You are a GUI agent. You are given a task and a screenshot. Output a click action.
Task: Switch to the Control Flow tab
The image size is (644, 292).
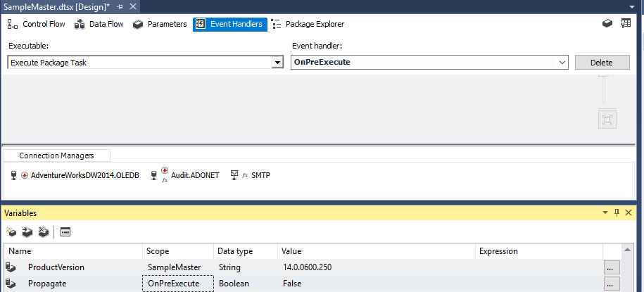pos(36,24)
